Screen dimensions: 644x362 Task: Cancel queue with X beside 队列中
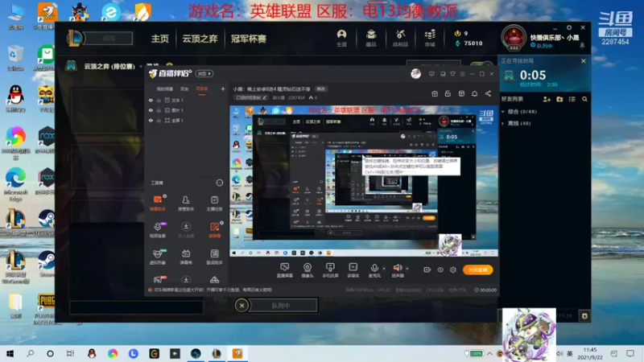[242, 306]
